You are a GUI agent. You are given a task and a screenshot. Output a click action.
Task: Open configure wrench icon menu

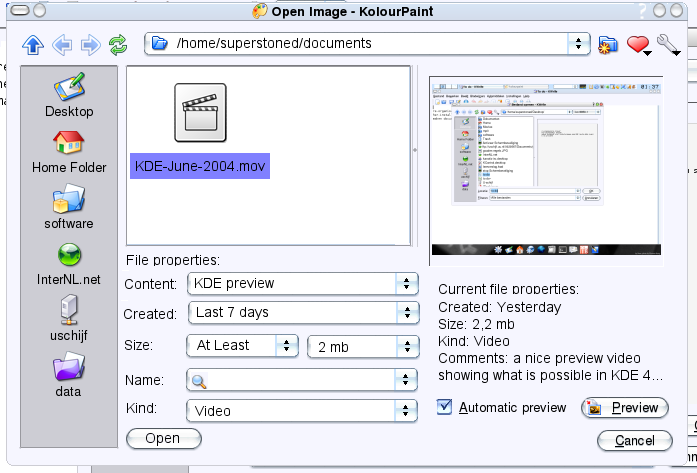pyautogui.click(x=668, y=45)
